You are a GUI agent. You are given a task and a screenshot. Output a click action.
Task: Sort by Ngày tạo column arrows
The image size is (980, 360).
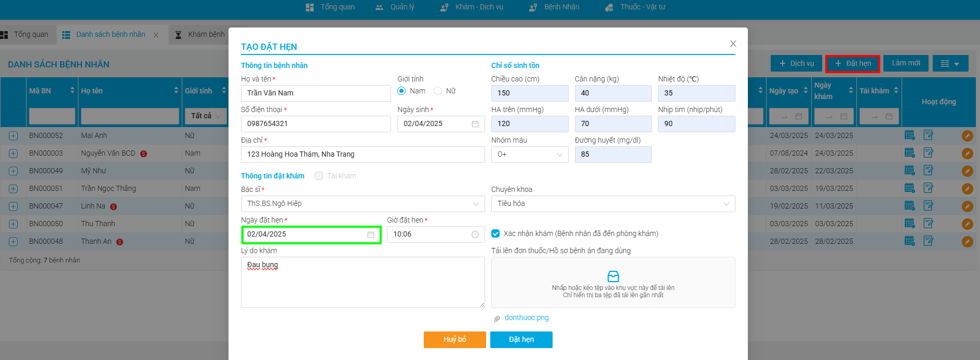[806, 91]
